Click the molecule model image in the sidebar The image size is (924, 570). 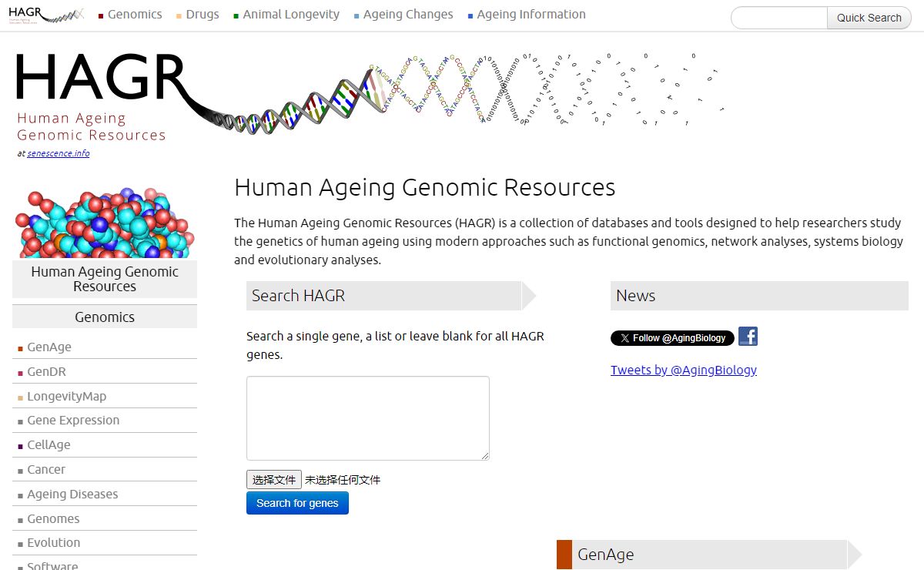click(x=104, y=223)
